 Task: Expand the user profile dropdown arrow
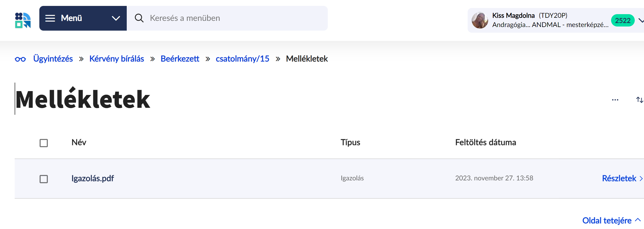[x=641, y=21]
